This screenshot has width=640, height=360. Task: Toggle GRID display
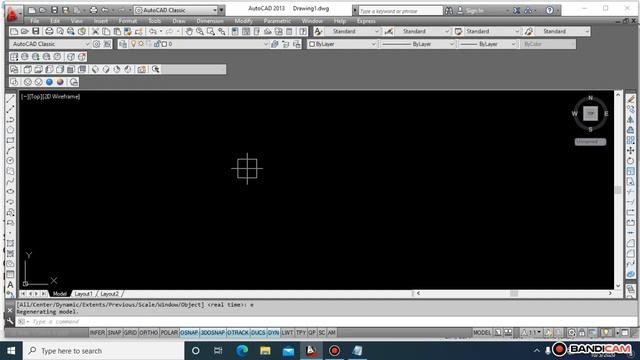pyautogui.click(x=130, y=333)
